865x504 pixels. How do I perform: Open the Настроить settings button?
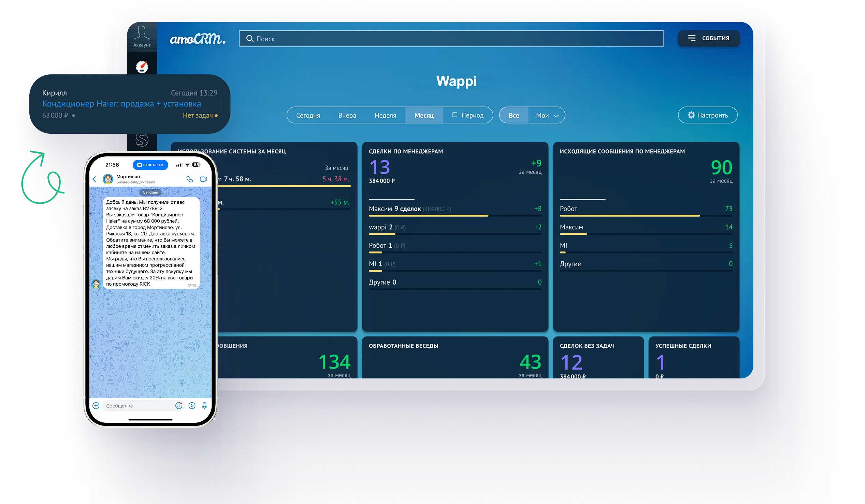point(707,115)
